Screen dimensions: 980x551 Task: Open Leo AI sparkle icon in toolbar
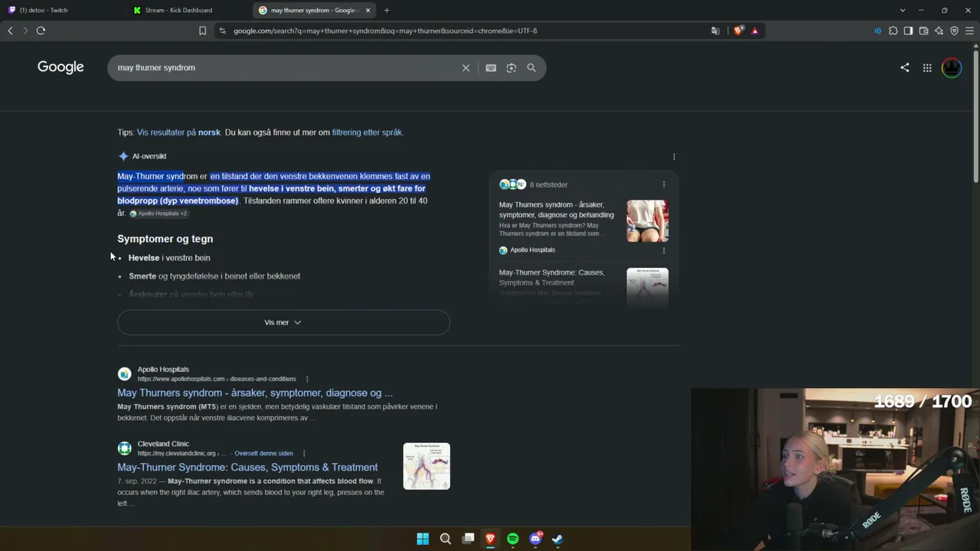[x=939, y=31]
